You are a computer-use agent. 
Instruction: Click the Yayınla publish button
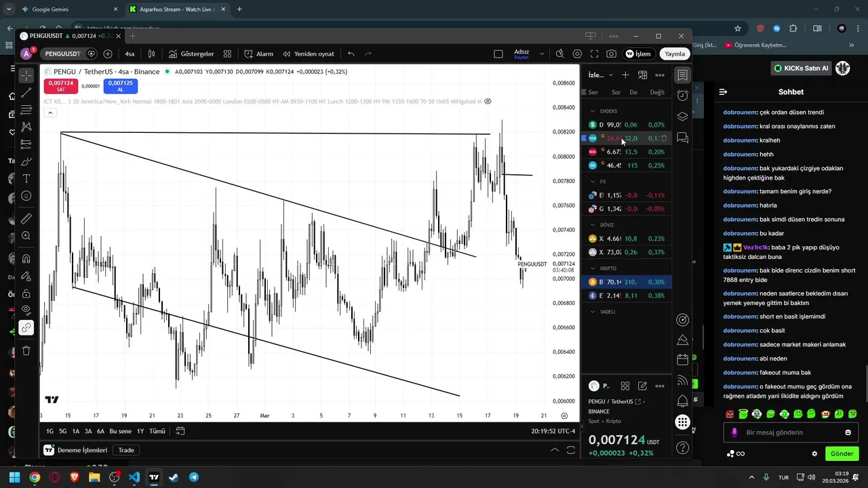click(x=675, y=54)
